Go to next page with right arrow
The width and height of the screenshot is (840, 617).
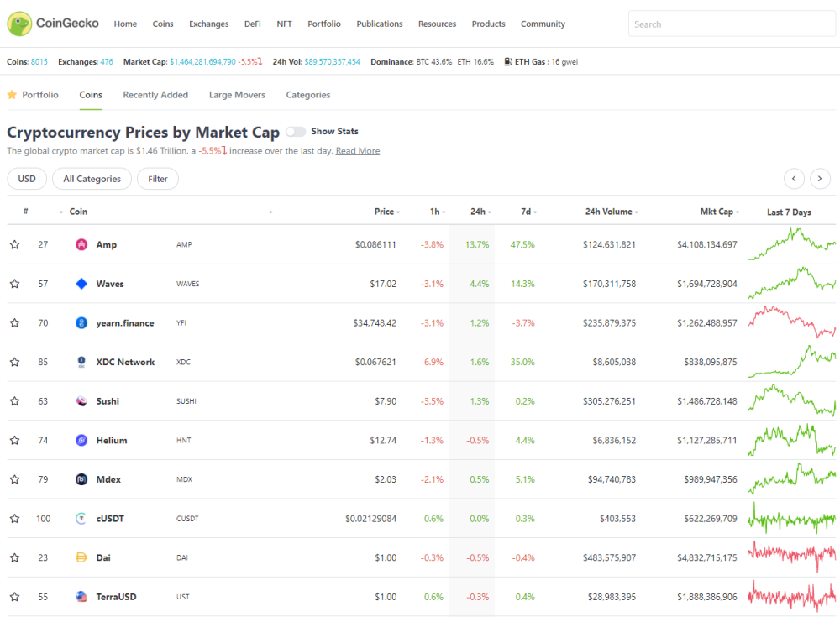pos(820,178)
